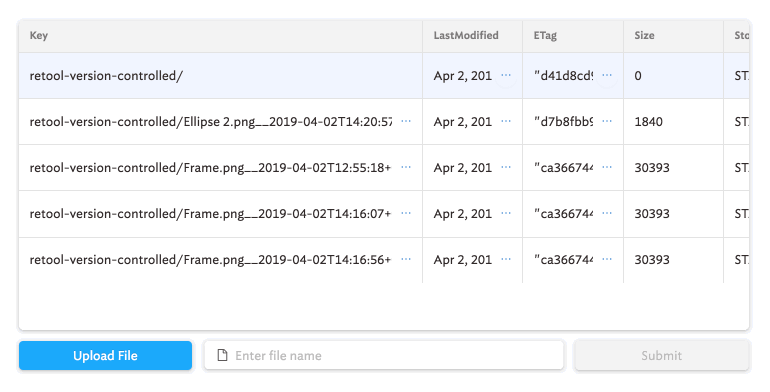Image resolution: width=770 pixels, height=392 pixels.
Task: Click the size value 1840
Action: [x=648, y=122]
